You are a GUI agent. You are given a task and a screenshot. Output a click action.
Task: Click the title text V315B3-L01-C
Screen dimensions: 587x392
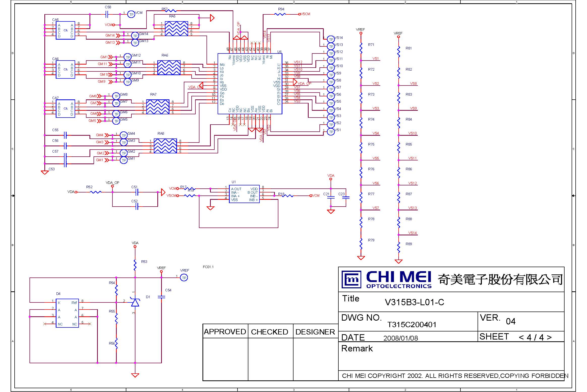click(414, 302)
